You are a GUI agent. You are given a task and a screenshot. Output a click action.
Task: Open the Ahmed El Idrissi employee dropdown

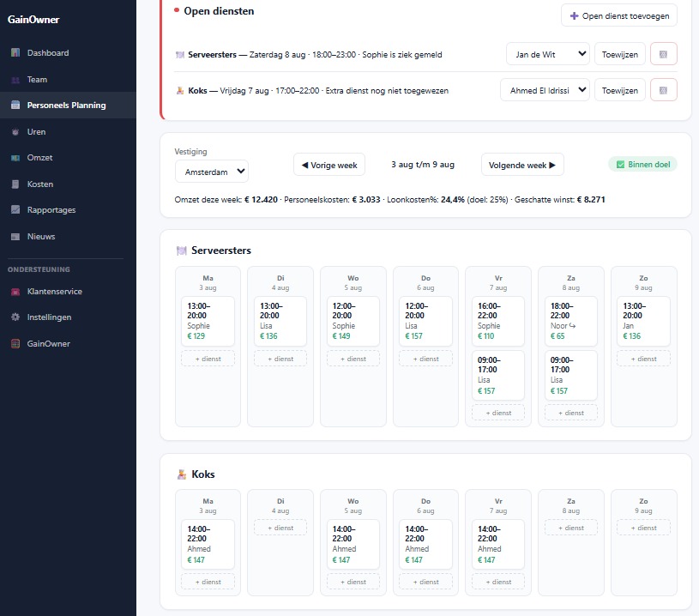[545, 90]
